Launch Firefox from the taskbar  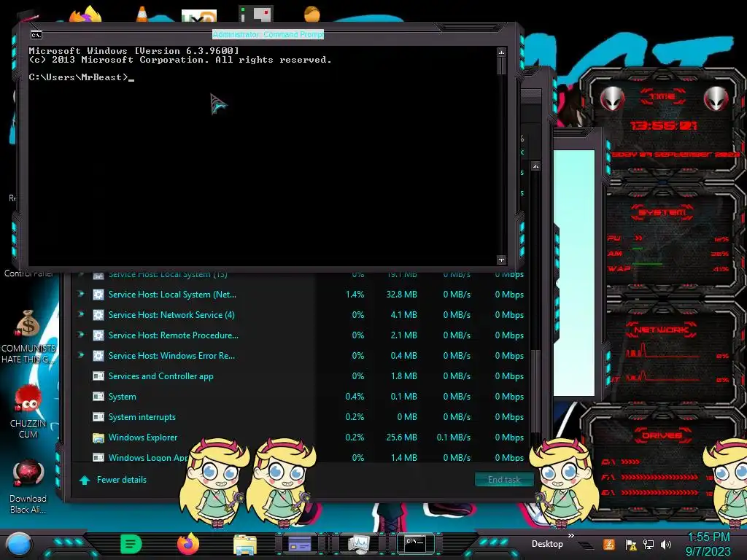pos(188,544)
